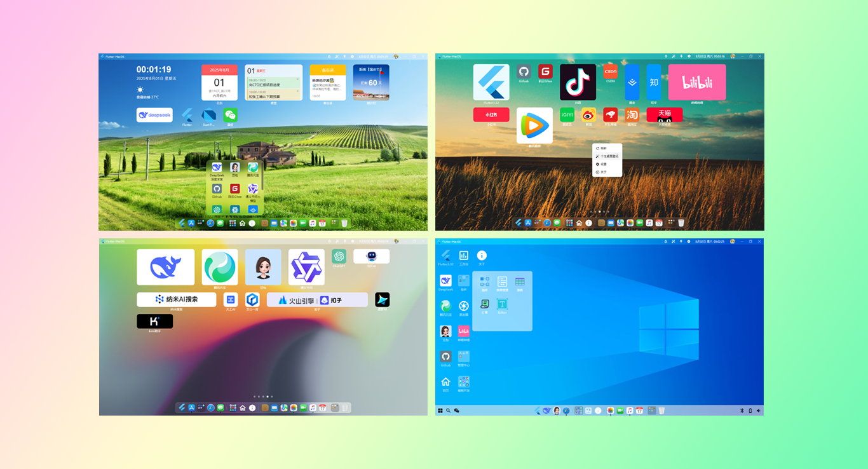868x469 pixels.
Task: Select the third page indicator dot
Action: (599, 212)
